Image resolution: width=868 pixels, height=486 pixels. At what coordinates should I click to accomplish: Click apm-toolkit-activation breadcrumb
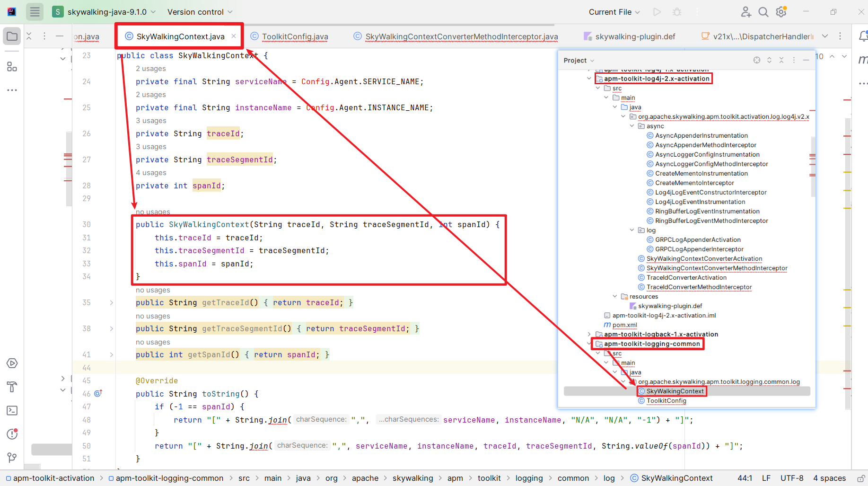pyautogui.click(x=50, y=478)
